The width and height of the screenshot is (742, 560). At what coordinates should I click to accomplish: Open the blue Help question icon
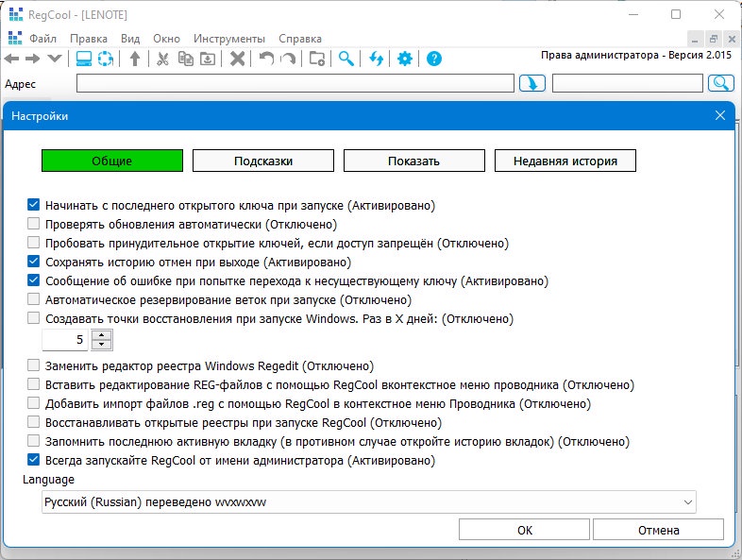(434, 59)
